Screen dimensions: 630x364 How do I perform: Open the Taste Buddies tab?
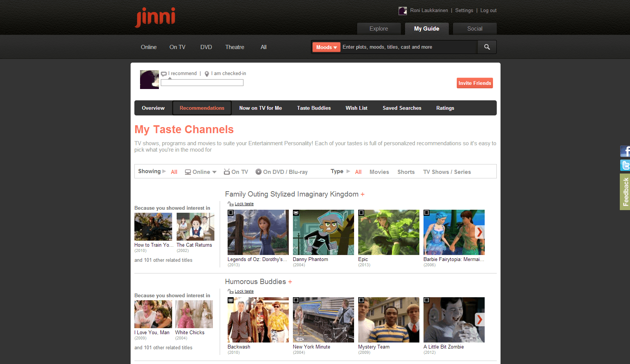[x=314, y=108]
